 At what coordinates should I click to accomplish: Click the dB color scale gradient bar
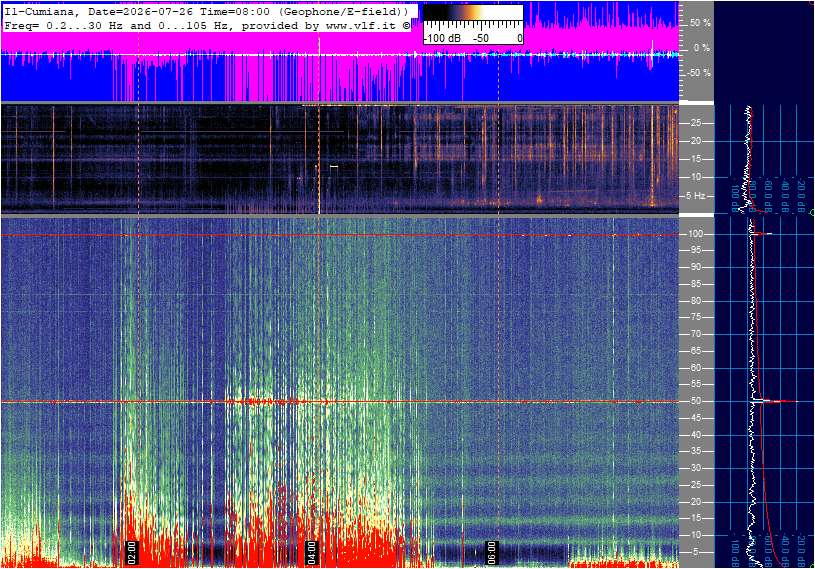(473, 12)
